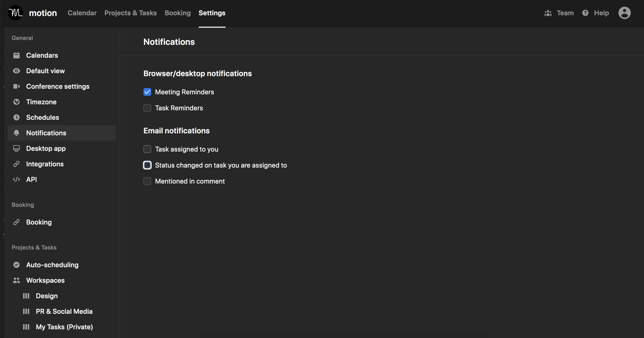Uncheck the Meeting Reminders checkbox
644x338 pixels.
147,92
